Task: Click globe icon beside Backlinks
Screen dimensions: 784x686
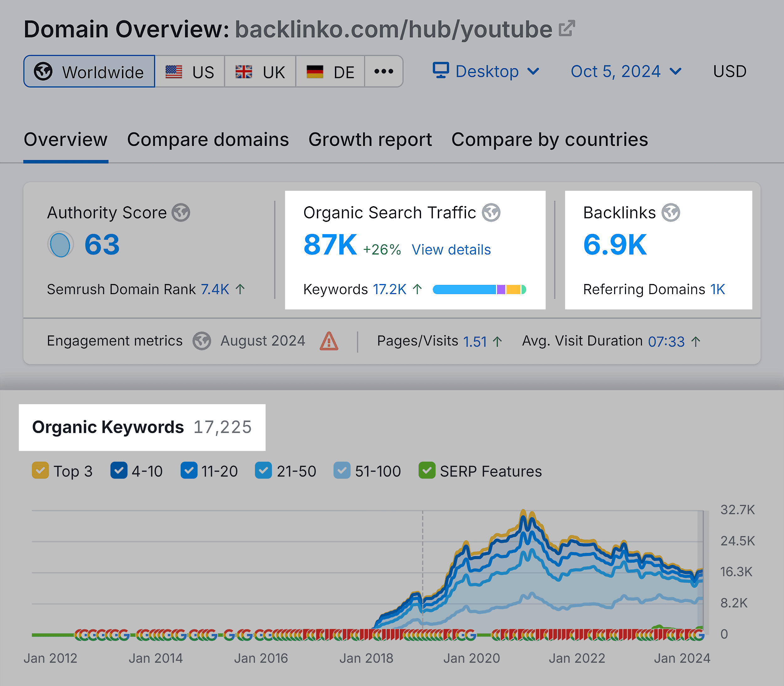Action: [671, 212]
